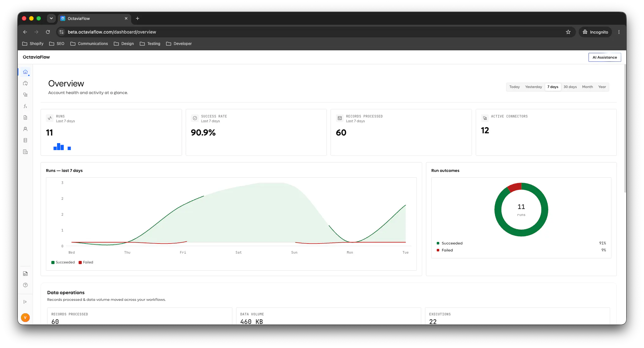Screen dimensions: 644x348
Task: Expand the sidebar with the arrow toggle
Action: (25, 302)
